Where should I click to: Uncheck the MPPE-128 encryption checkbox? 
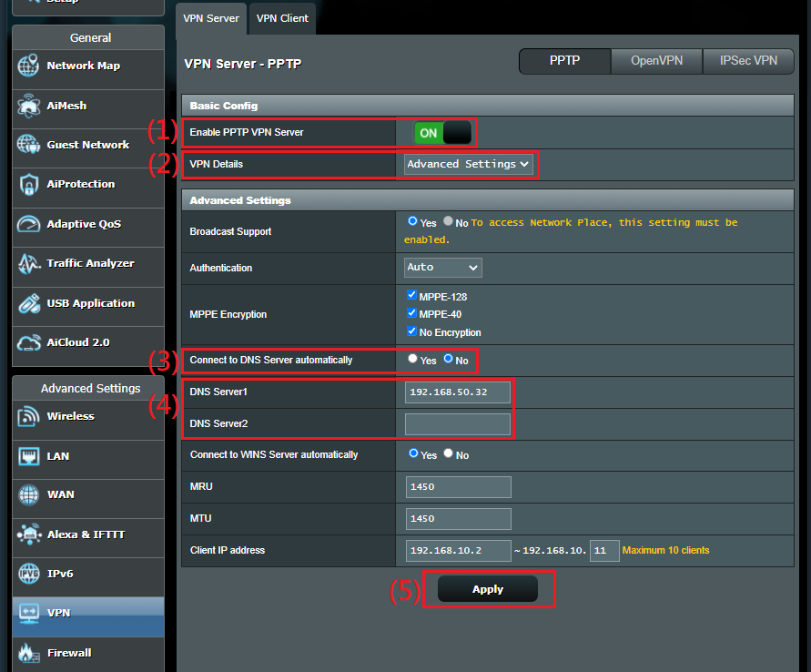click(413, 296)
